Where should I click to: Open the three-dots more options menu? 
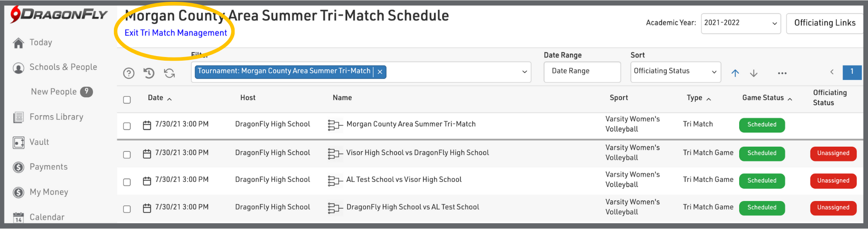pos(782,73)
